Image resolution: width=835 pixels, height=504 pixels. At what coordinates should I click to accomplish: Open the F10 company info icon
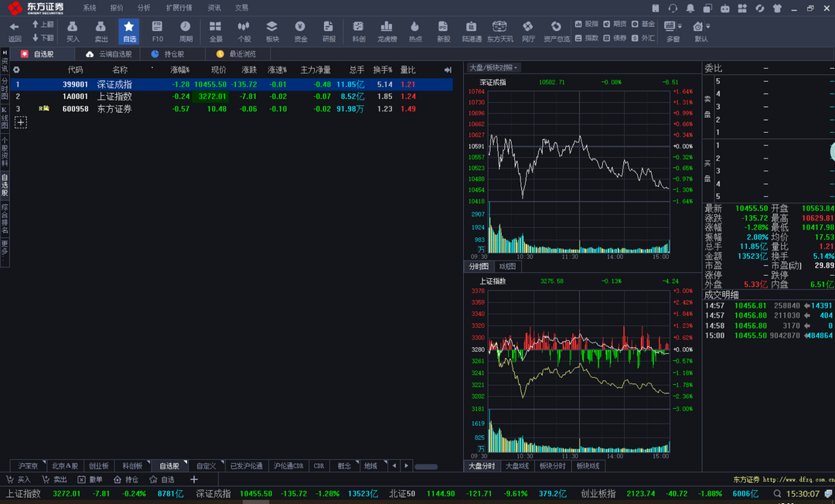coord(157,31)
